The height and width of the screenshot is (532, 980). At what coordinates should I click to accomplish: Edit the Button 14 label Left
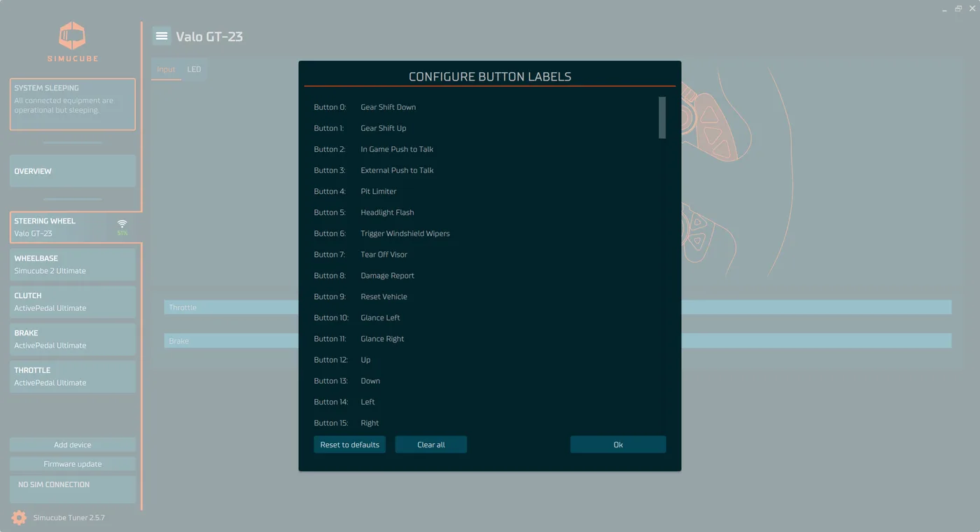pyautogui.click(x=367, y=401)
